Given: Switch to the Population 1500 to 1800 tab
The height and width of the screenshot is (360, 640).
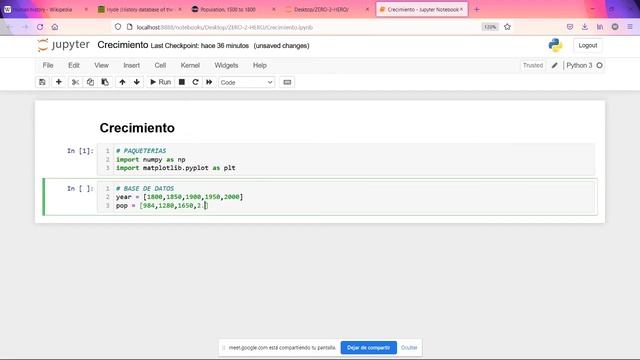Looking at the screenshot, I should [233, 9].
